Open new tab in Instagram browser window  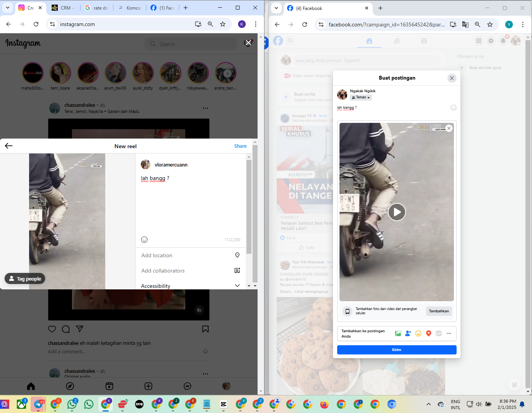point(186,8)
